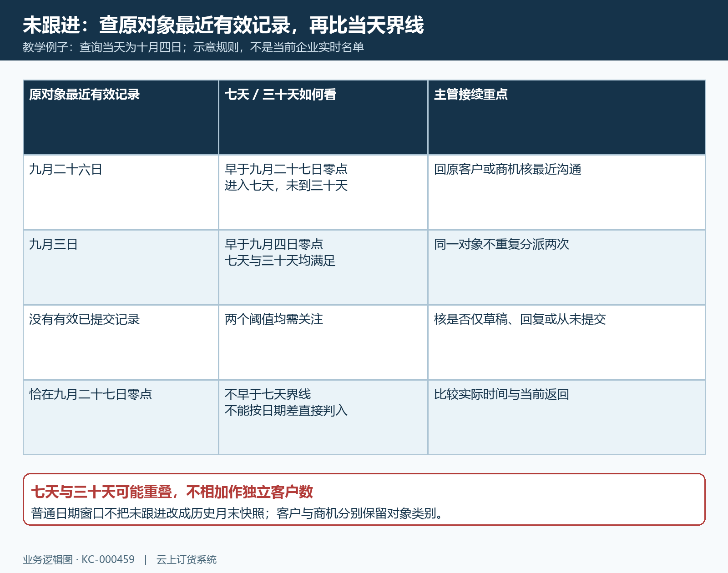Screen dimensions: 728x573
Task: Select the cell 没有有效已提交记录
Action: (121, 342)
